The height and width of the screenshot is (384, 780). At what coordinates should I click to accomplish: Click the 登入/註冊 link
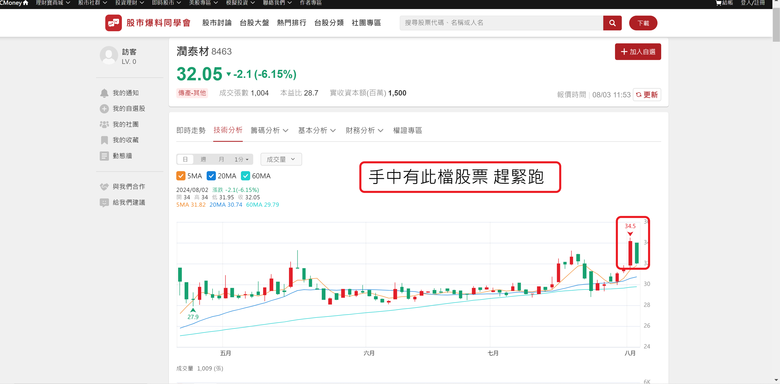click(753, 3)
